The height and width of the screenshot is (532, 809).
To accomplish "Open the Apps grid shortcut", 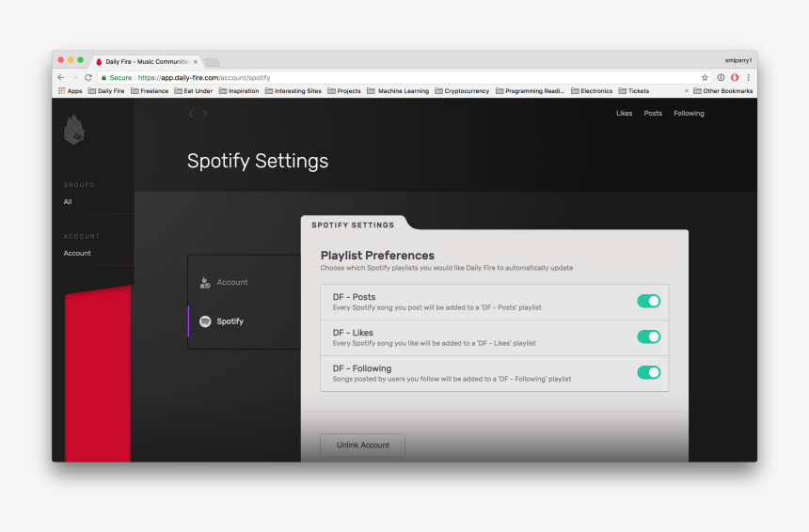I will click(71, 91).
